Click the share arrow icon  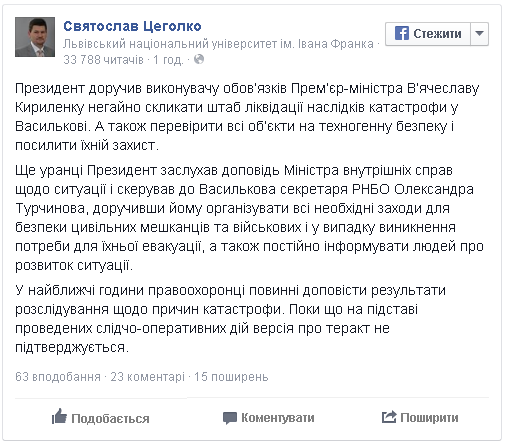389,417
